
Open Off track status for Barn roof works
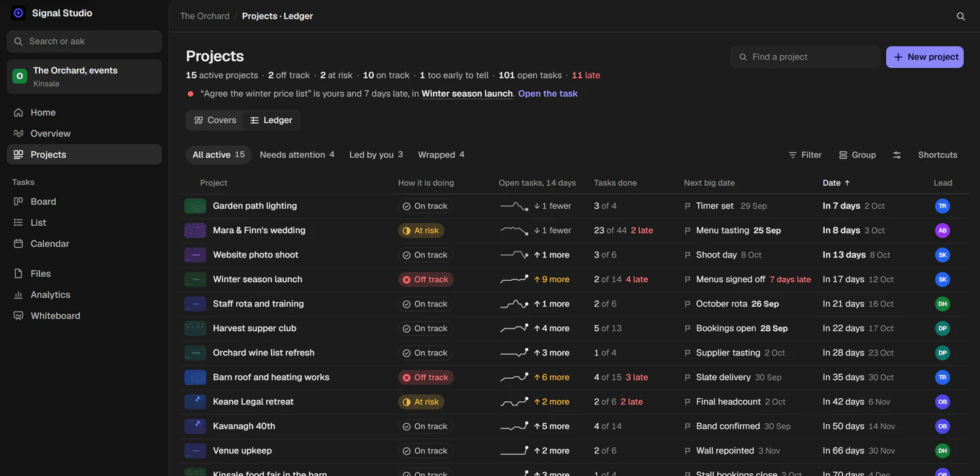point(425,377)
